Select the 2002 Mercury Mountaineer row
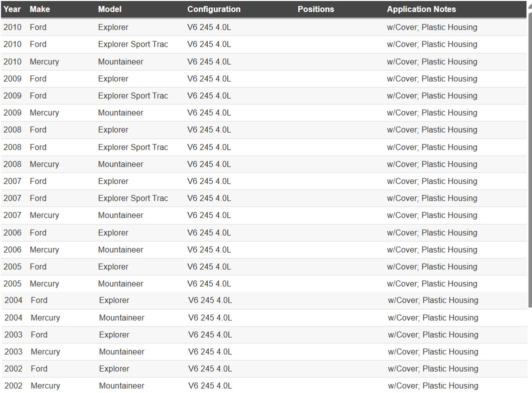The width and height of the screenshot is (532, 393). click(x=121, y=385)
